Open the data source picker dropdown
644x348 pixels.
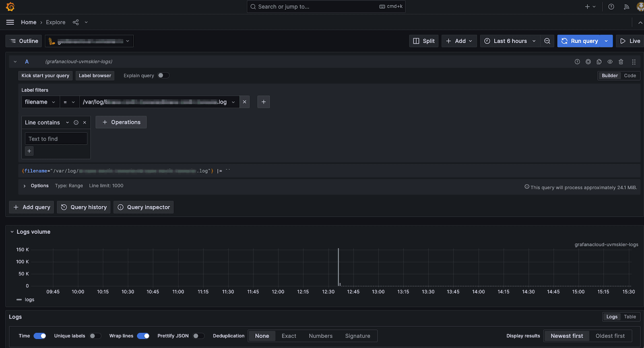89,41
